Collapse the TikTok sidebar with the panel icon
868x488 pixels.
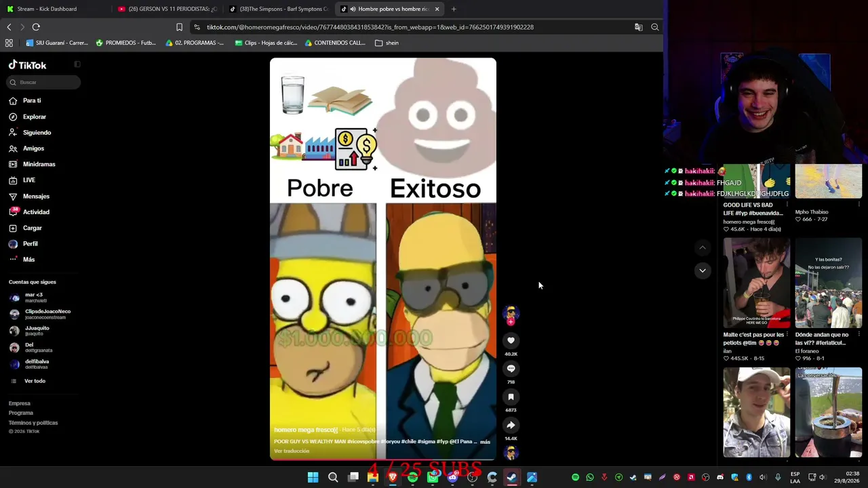[x=77, y=64]
